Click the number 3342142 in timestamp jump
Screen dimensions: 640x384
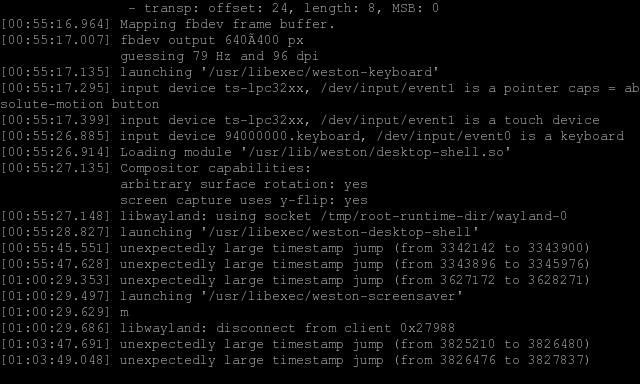pyautogui.click(x=467, y=248)
